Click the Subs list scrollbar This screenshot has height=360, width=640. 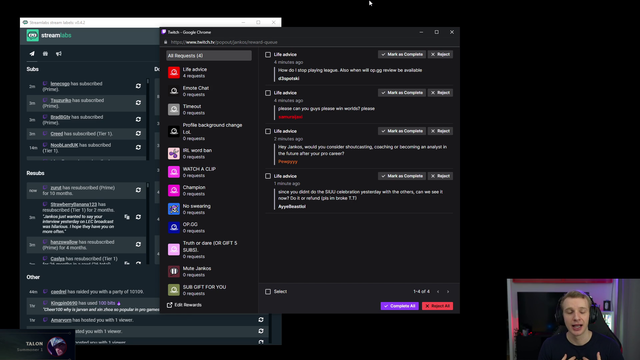click(x=147, y=118)
